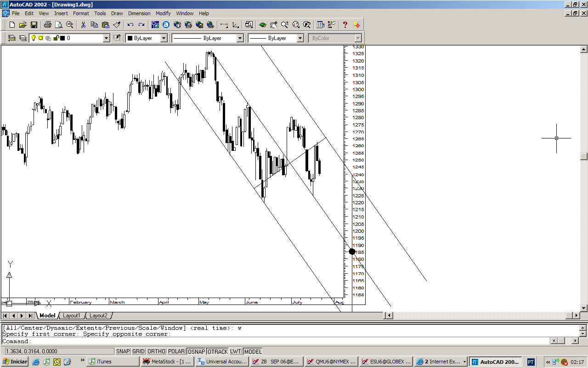Click the vertical scrollbar down arrow
This screenshot has width=588, height=368.
click(584, 308)
